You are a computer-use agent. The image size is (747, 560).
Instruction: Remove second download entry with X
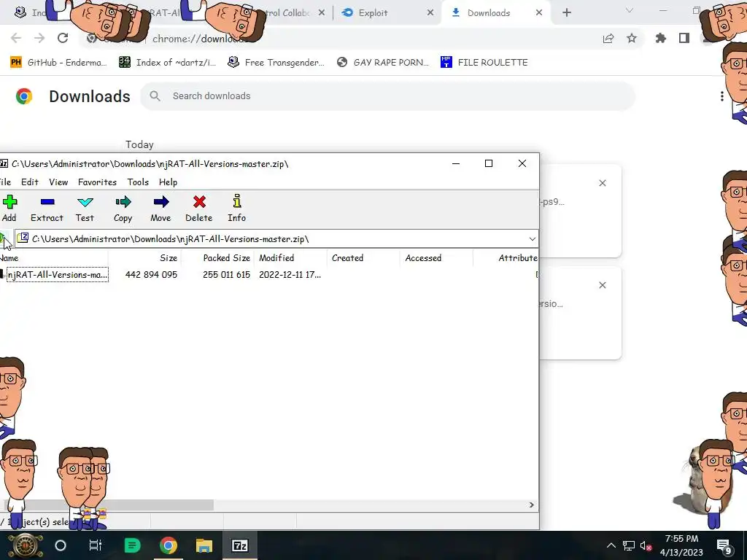tap(602, 285)
